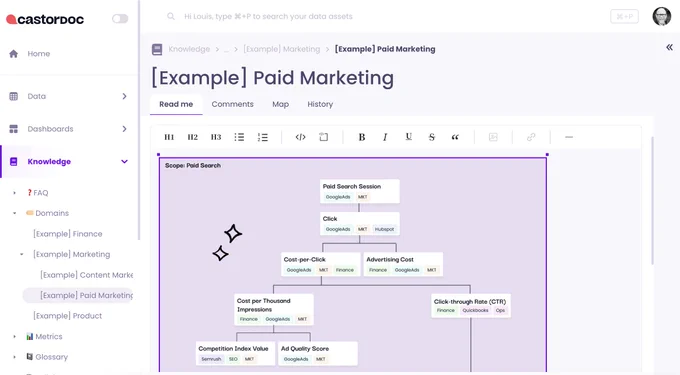Image resolution: width=680 pixels, height=375 pixels.
Task: Apply Heading 3 formatting
Action: pos(216,137)
